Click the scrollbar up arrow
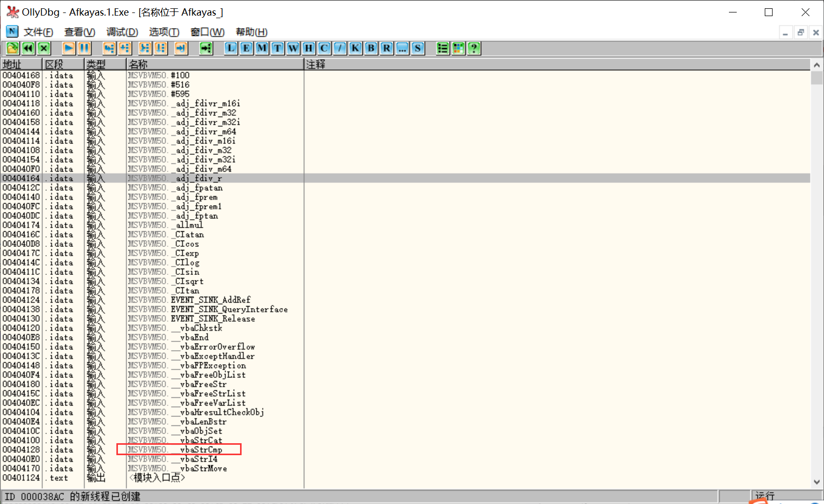This screenshot has width=824, height=504. tap(817, 65)
